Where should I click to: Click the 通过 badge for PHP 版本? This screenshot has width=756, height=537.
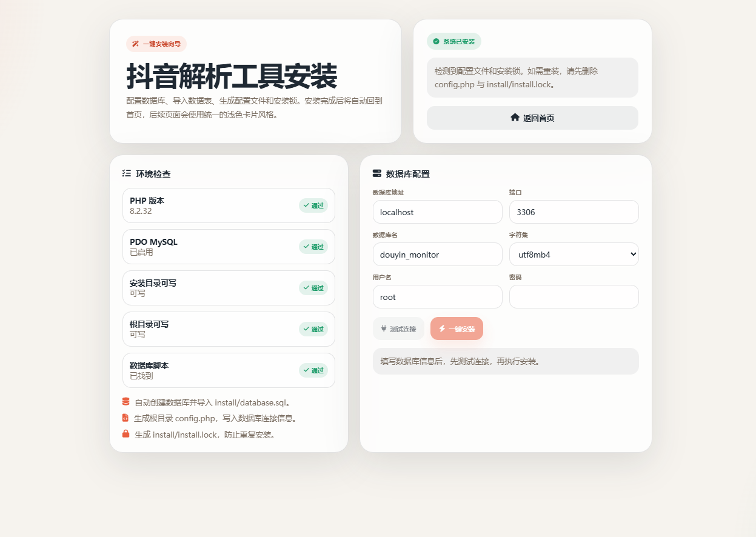[313, 205]
